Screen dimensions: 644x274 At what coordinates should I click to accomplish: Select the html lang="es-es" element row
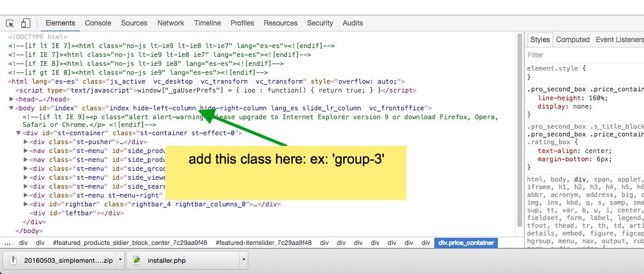coord(207,82)
